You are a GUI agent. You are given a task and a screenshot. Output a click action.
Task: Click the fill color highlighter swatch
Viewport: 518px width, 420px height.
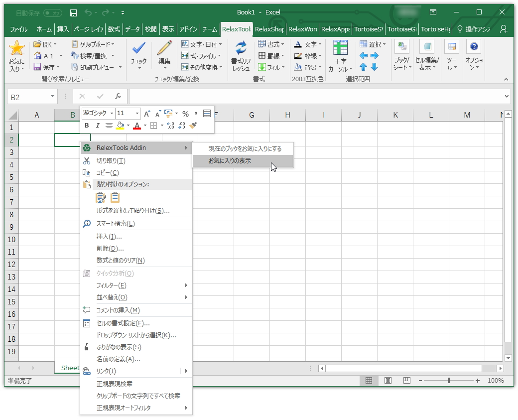(x=120, y=126)
